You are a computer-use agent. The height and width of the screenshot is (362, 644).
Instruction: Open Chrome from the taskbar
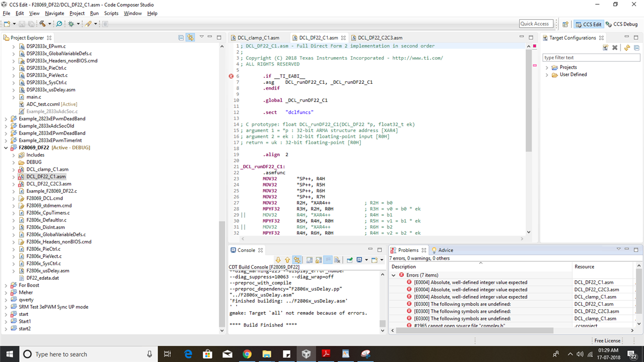coord(247,354)
